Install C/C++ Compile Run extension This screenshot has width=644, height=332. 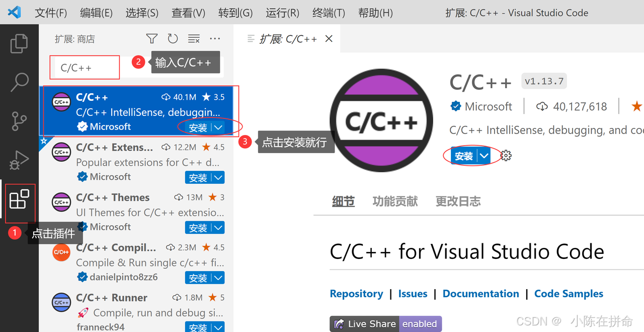198,278
